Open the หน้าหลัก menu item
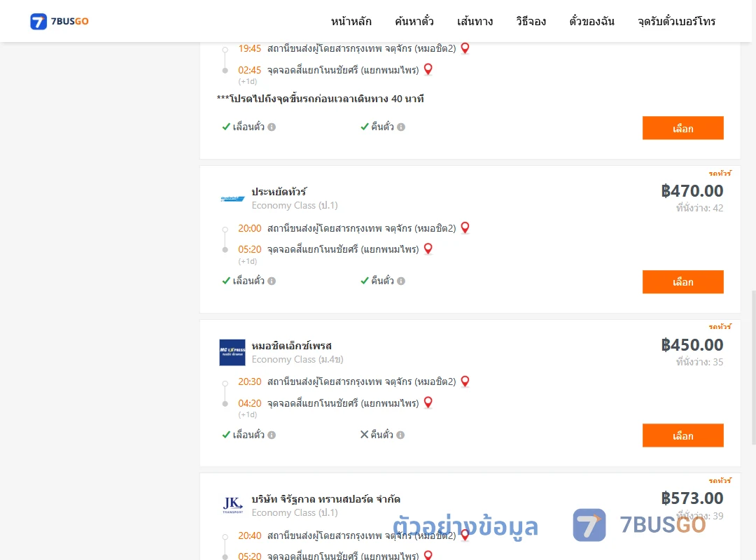 [351, 21]
